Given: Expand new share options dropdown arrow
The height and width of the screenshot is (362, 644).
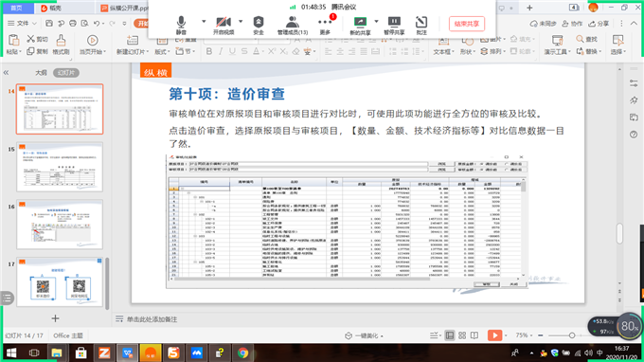Looking at the screenshot, I should point(376,21).
